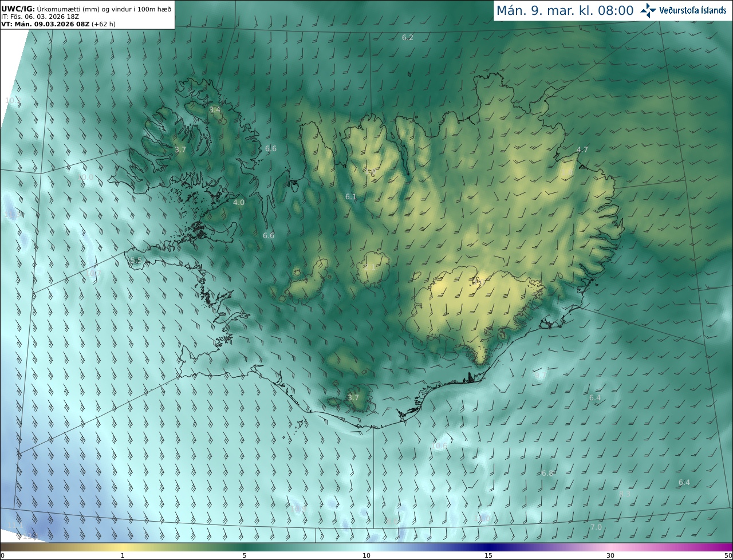Click the scale label 5
733x560 pixels.
coord(245,555)
